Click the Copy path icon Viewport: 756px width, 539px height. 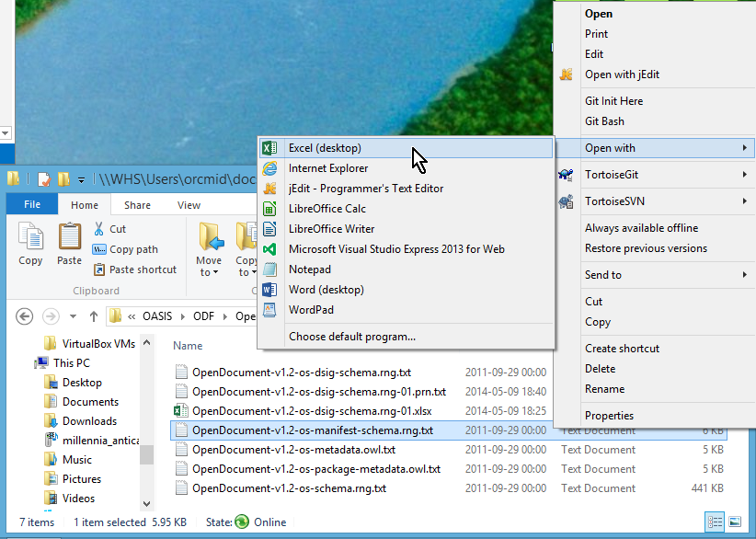pos(100,249)
